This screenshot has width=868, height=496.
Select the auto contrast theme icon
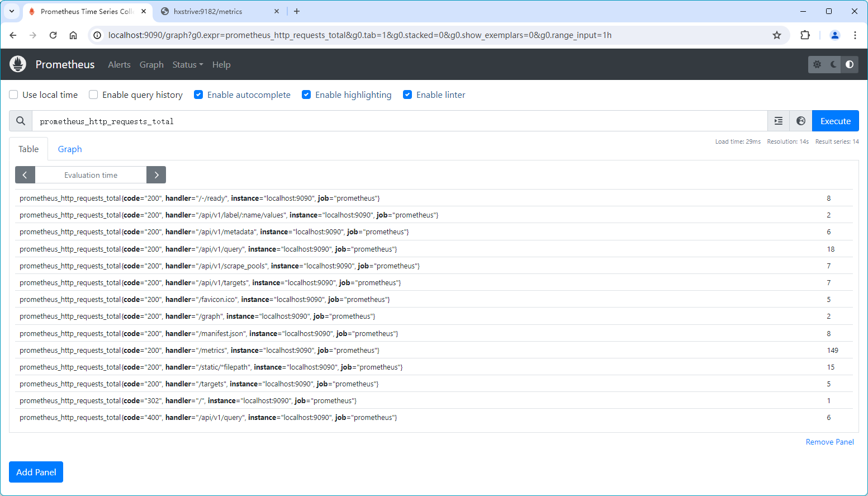click(x=850, y=64)
